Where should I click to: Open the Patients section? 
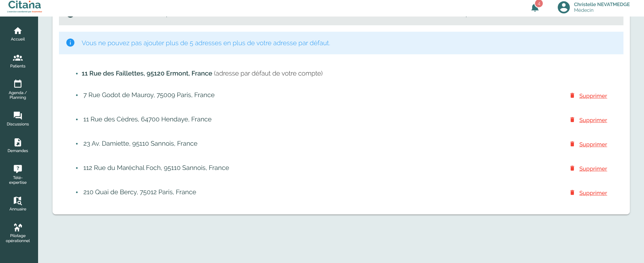18,61
